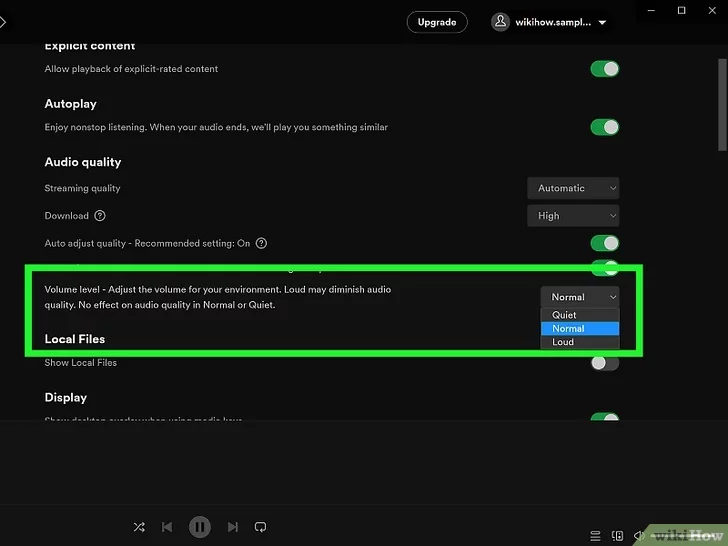The image size is (728, 546).
Task: Click help icon beside Auto adjust quality
Action: click(x=261, y=243)
